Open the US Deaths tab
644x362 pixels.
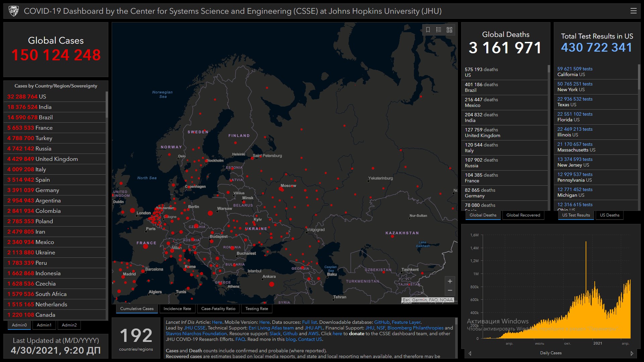pos(609,215)
